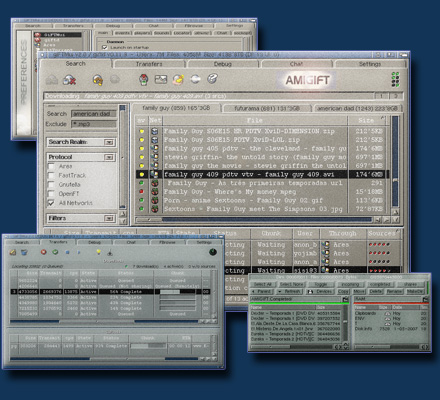Click the results list vertical scrollbar
This screenshot has width=440, height=400.
[x=395, y=162]
